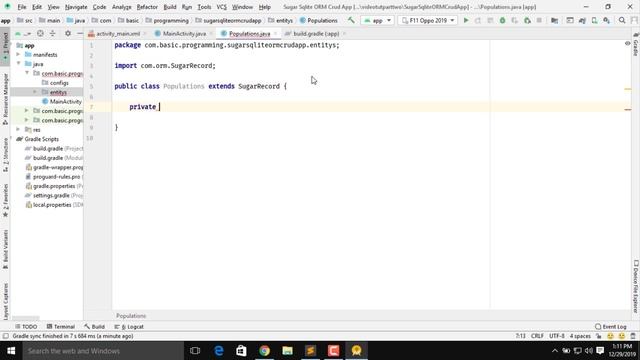
Task: Hide the Project panel with minus icon
Action: pyautogui.click(x=80, y=33)
